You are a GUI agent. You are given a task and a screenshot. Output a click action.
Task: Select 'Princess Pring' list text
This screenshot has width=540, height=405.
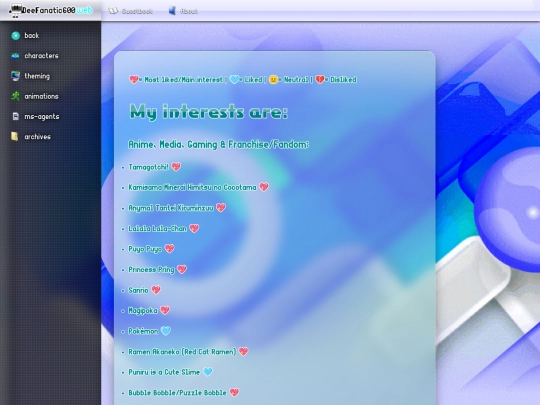coord(152,269)
